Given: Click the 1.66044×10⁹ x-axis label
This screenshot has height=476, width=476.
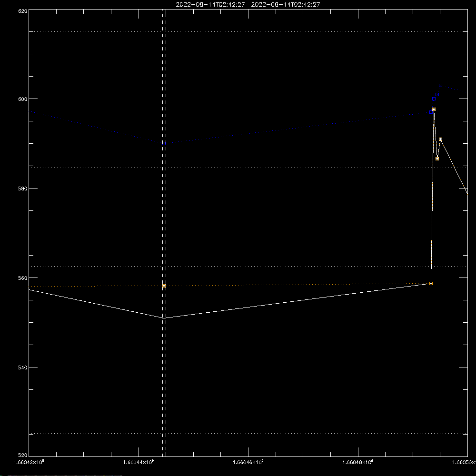Looking at the screenshot, I should pyautogui.click(x=139, y=462).
